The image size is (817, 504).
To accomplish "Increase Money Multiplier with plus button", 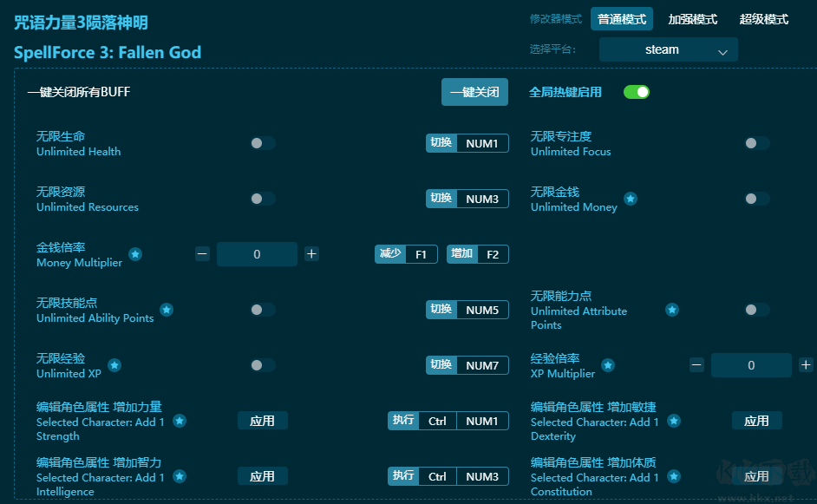I will (x=311, y=254).
